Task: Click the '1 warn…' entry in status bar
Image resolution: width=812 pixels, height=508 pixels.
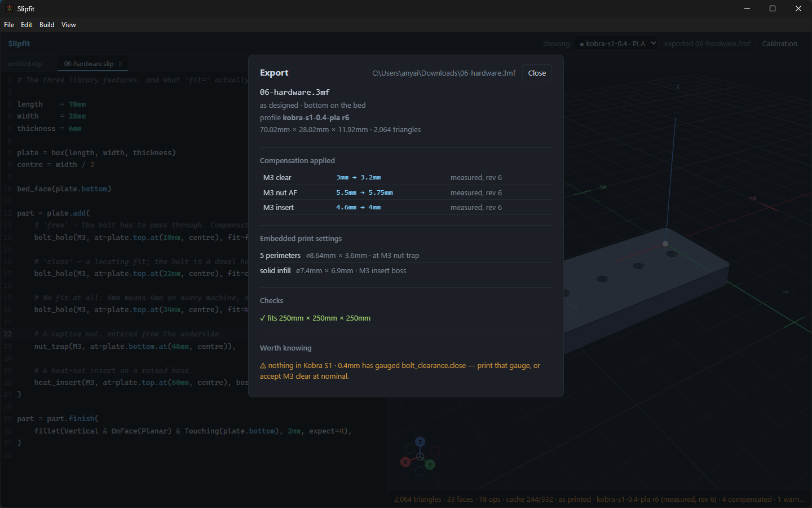Action: pyautogui.click(x=791, y=500)
